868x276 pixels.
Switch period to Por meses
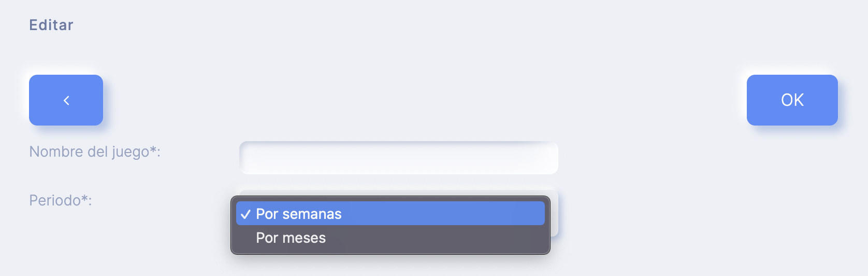pos(390,238)
